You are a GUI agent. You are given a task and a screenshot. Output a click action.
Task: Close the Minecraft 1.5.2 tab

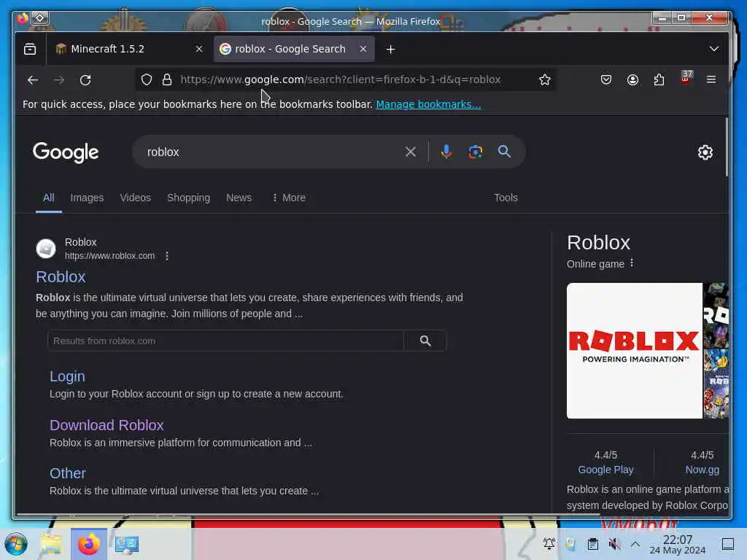199,49
